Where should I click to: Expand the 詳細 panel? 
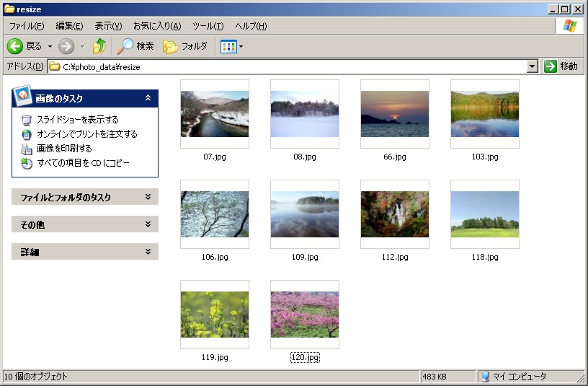pyautogui.click(x=85, y=252)
